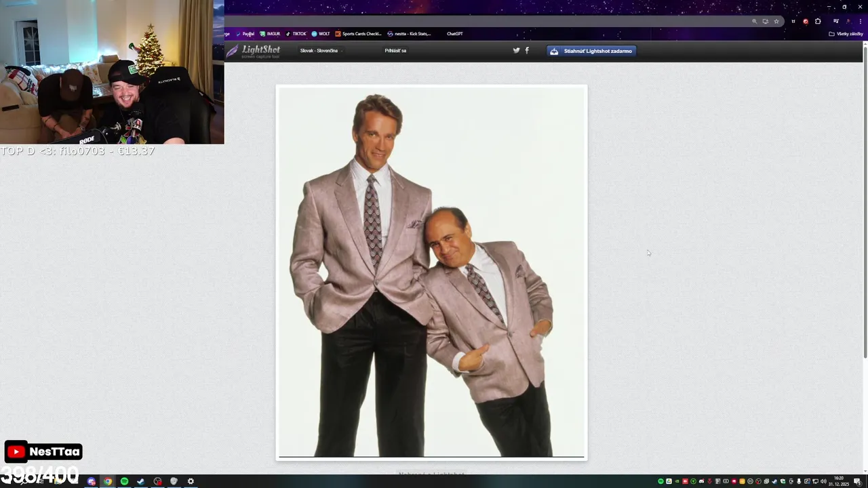Click the Spotify icon in system tray
Screen dimensions: 868x488
pyautogui.click(x=660, y=481)
